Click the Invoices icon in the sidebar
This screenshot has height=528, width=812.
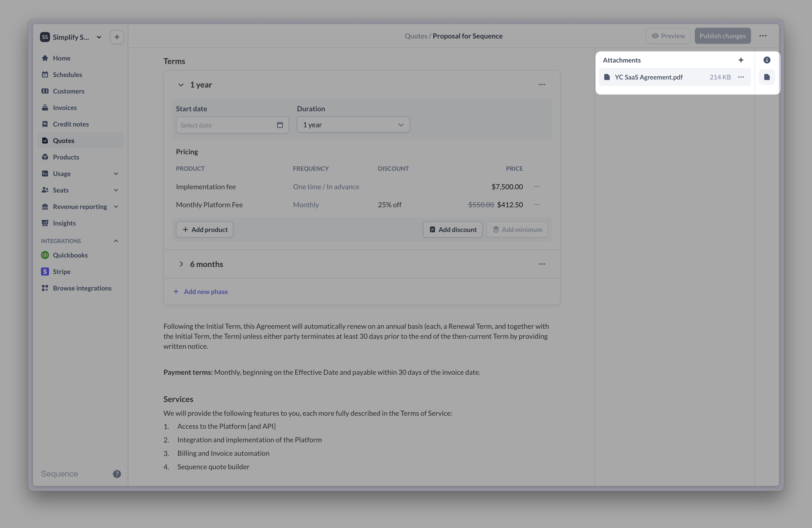pos(45,107)
